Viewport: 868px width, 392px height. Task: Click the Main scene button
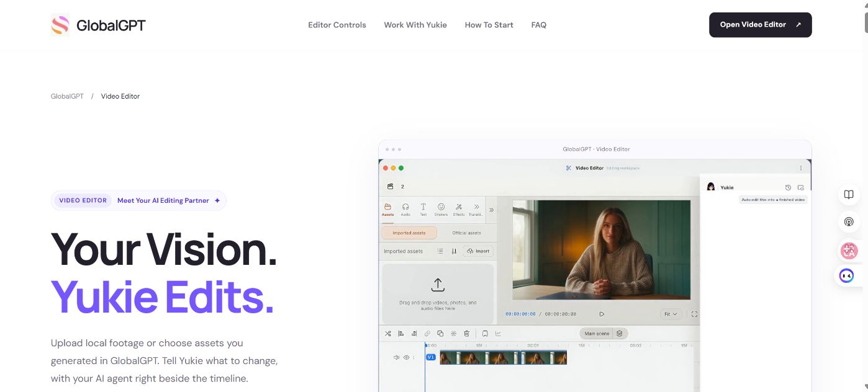[x=597, y=334]
